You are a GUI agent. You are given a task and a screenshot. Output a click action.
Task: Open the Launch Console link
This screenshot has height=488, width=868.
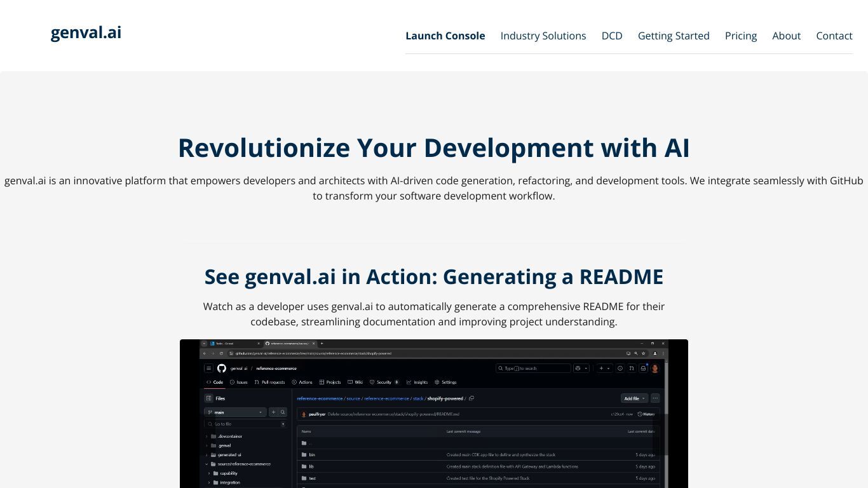coord(445,36)
